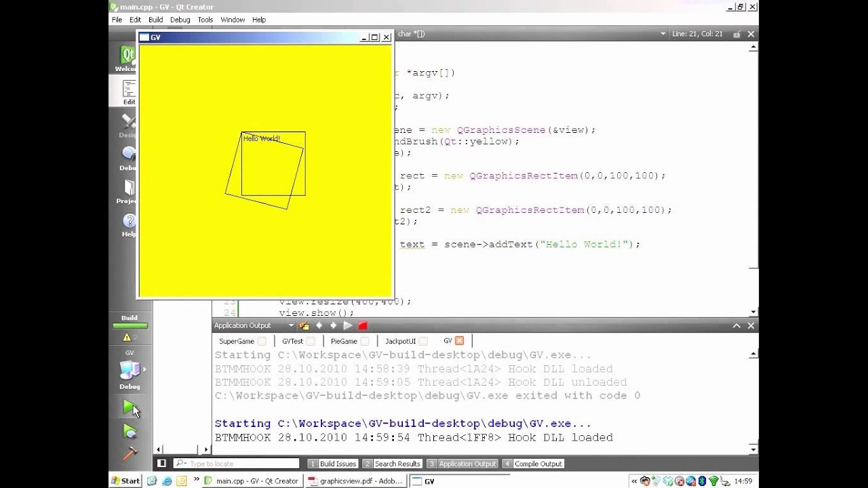Viewport: 868px width, 488px height.
Task: Open the Tools menu
Action: point(205,20)
